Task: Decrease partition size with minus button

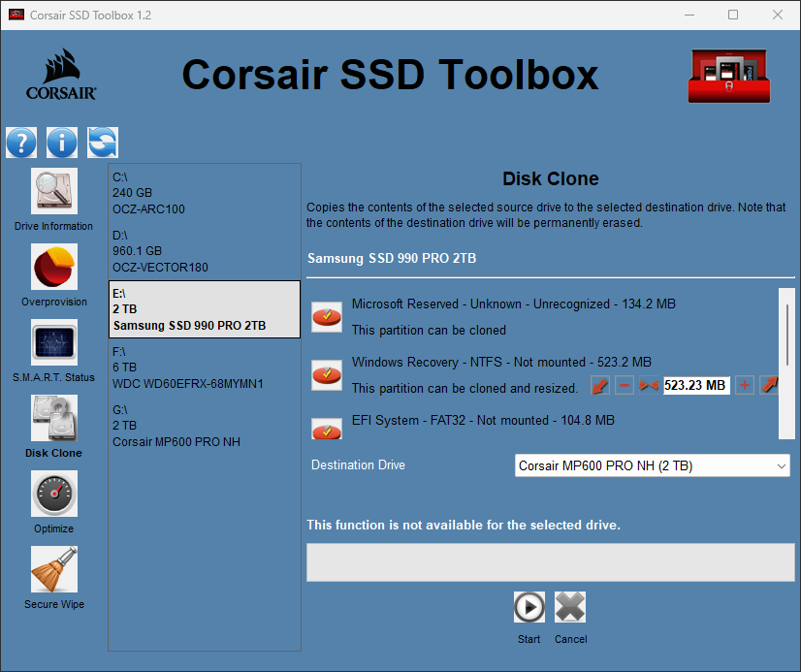Action: coord(625,386)
